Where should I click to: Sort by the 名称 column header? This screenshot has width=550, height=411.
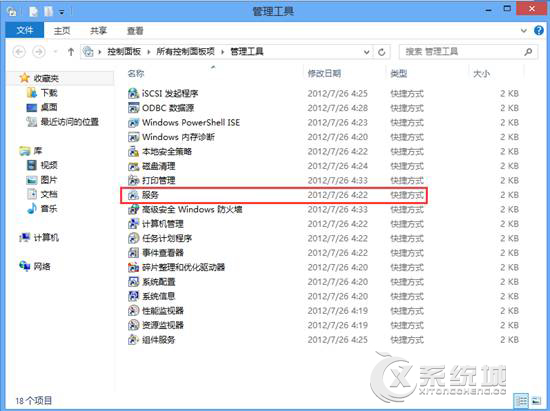point(136,73)
